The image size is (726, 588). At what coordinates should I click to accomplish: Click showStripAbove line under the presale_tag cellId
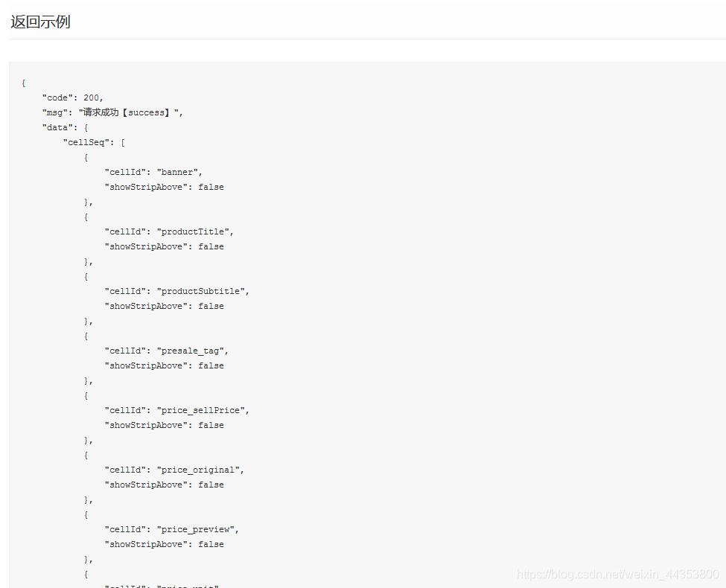pos(165,365)
